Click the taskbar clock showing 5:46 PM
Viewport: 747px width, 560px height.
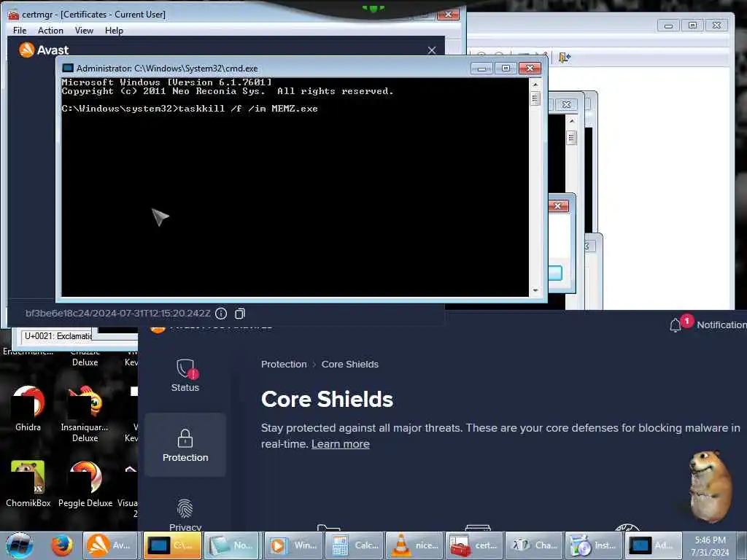pos(710,546)
